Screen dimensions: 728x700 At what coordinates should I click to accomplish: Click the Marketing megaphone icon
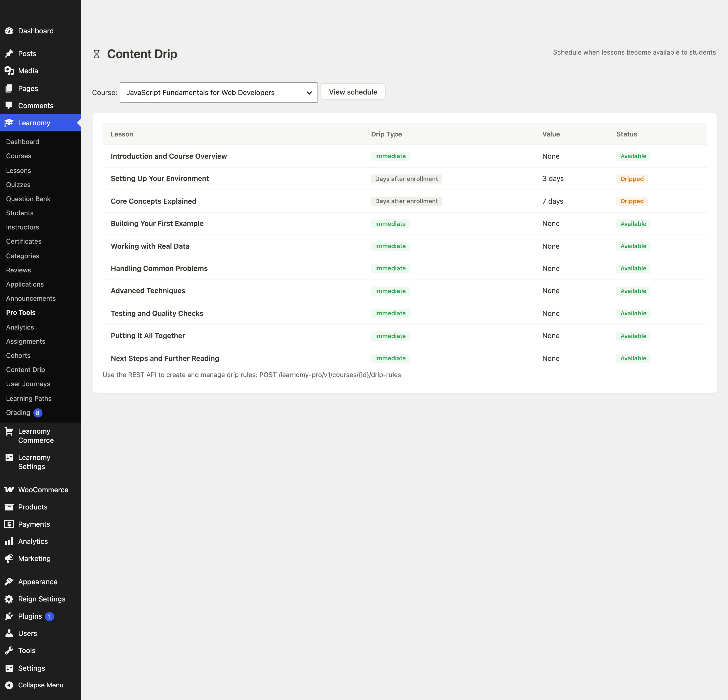tap(9, 558)
